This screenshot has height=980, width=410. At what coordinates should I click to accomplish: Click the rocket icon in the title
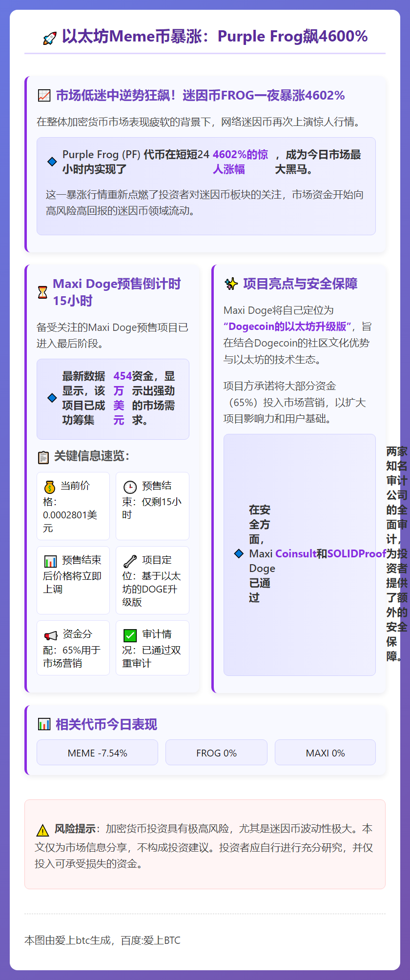[50, 38]
